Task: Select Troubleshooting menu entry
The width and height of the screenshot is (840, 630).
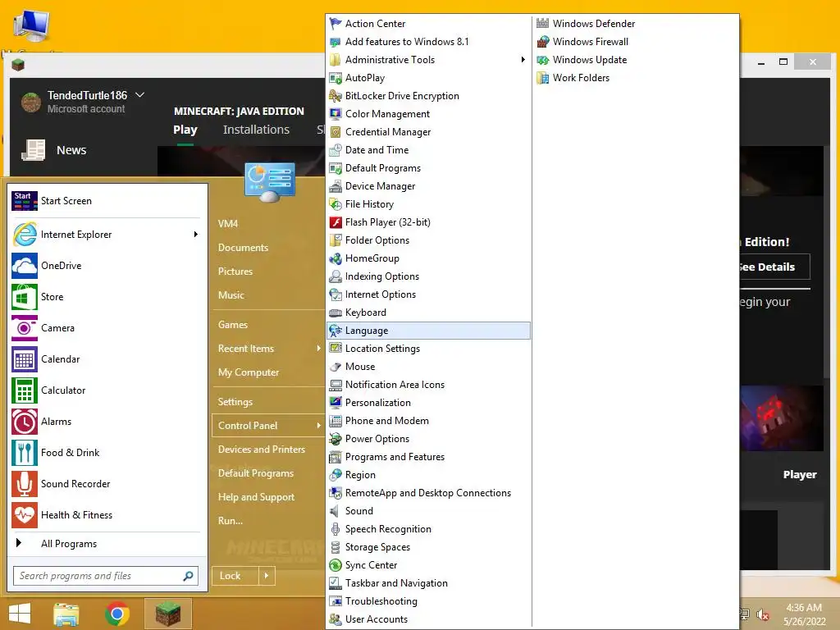Action: pyautogui.click(x=428, y=601)
